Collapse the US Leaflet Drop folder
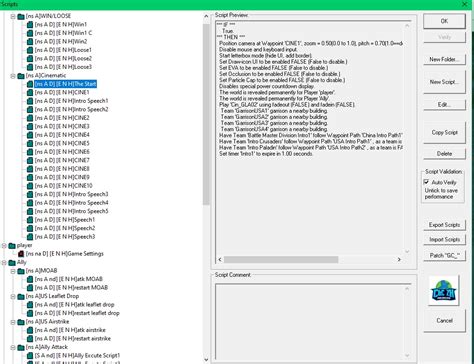Image resolution: width=474 pixels, height=364 pixels. point(13,296)
